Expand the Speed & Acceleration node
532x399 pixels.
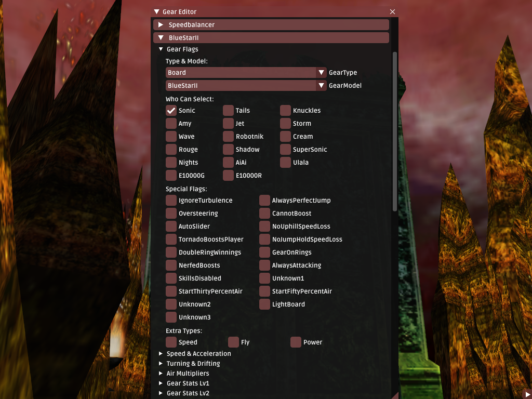pos(161,353)
